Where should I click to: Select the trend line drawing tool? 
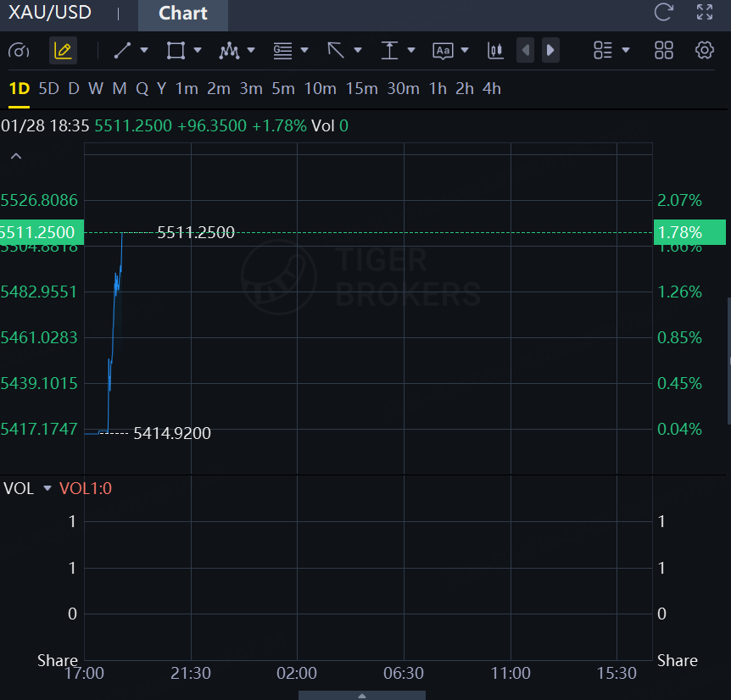(123, 51)
